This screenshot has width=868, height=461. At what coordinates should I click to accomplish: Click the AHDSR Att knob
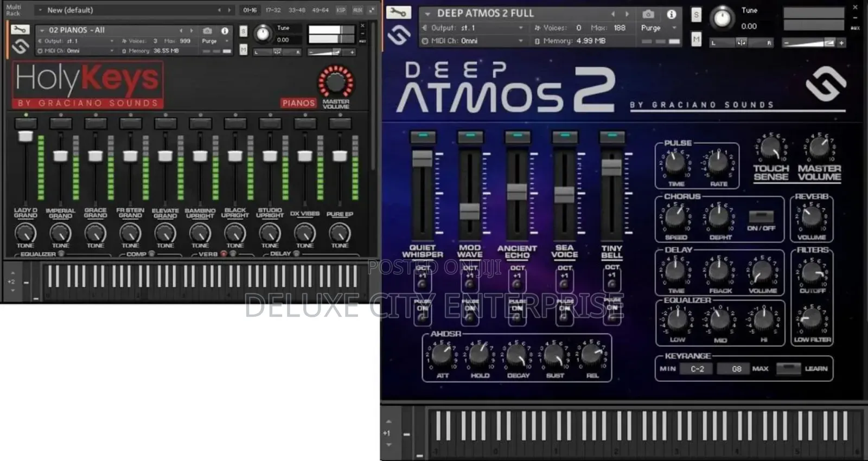pyautogui.click(x=442, y=355)
